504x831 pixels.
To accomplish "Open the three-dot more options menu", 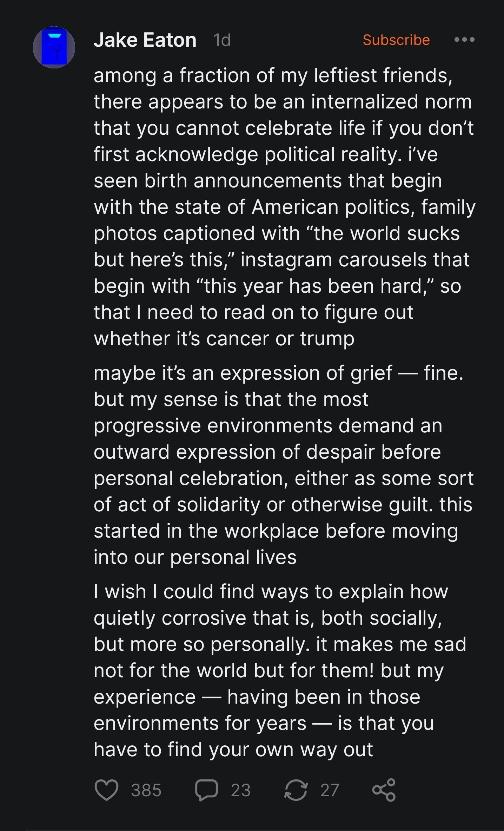I will pyautogui.click(x=464, y=40).
